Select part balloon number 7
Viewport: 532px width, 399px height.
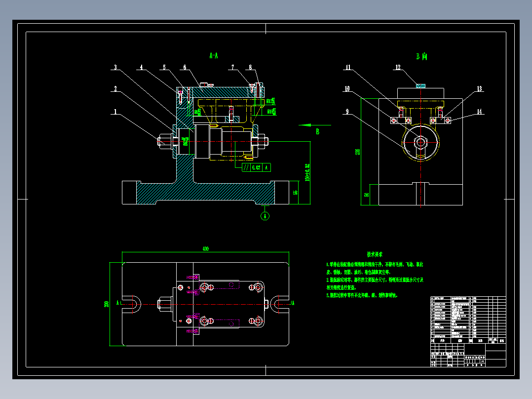pyautogui.click(x=233, y=67)
